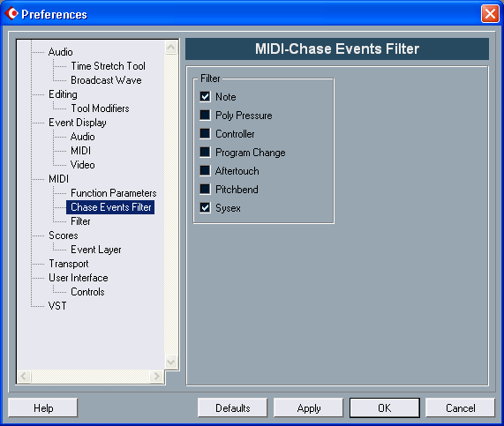The width and height of the screenshot is (504, 426).
Task: Open the Function Parameters page
Action: (114, 193)
